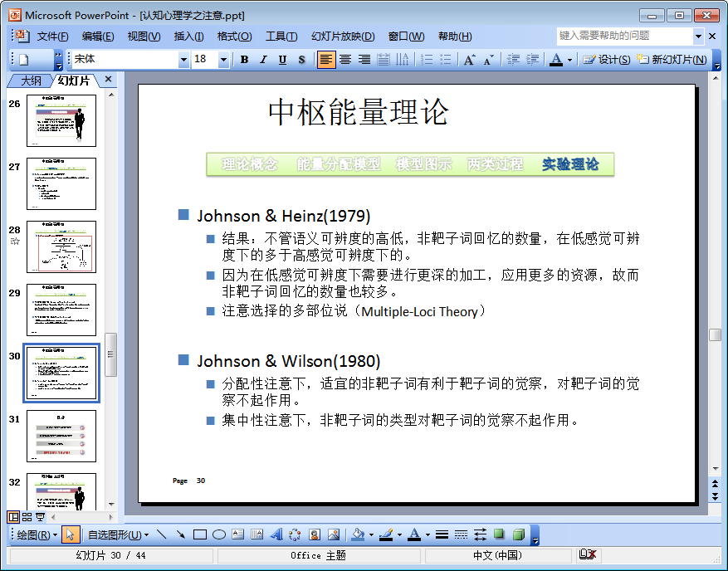The width and height of the screenshot is (728, 571).
Task: Open the 幻灯片放映(D) menu
Action: click(x=343, y=37)
